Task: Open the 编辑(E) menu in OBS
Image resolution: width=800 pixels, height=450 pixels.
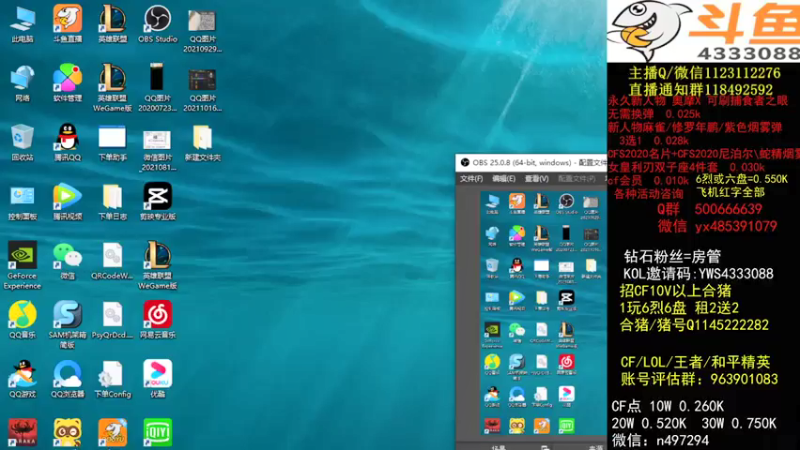Action: (x=504, y=179)
